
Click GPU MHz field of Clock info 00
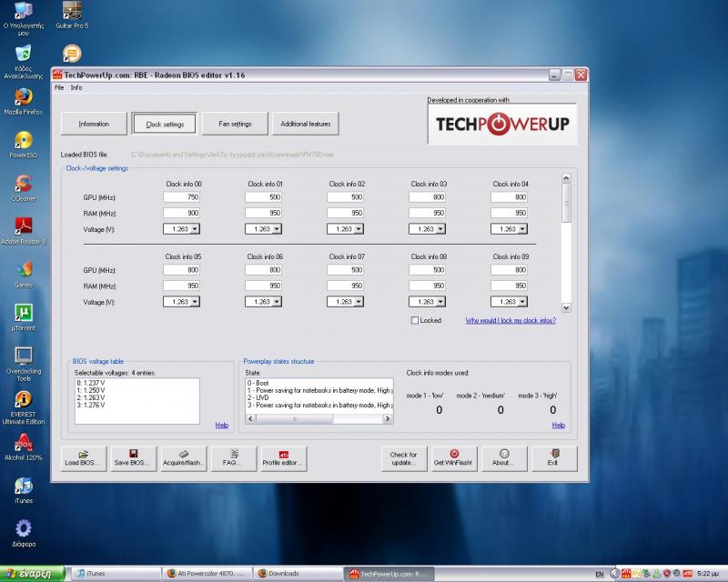(181, 197)
